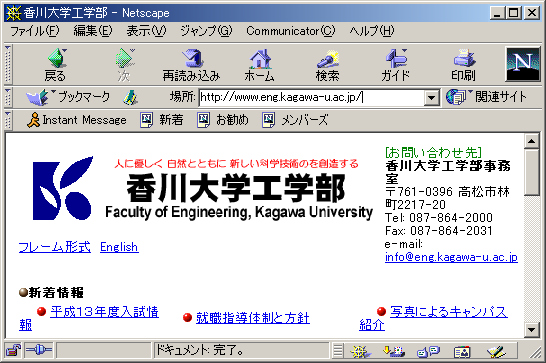546x363 pixels.
Task: Open the 関連サイト related sites button
Action: (x=486, y=97)
